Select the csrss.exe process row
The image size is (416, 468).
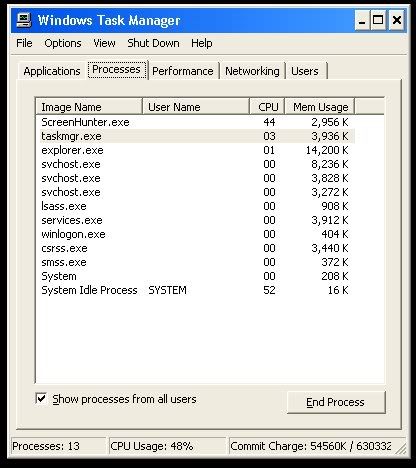[197, 248]
